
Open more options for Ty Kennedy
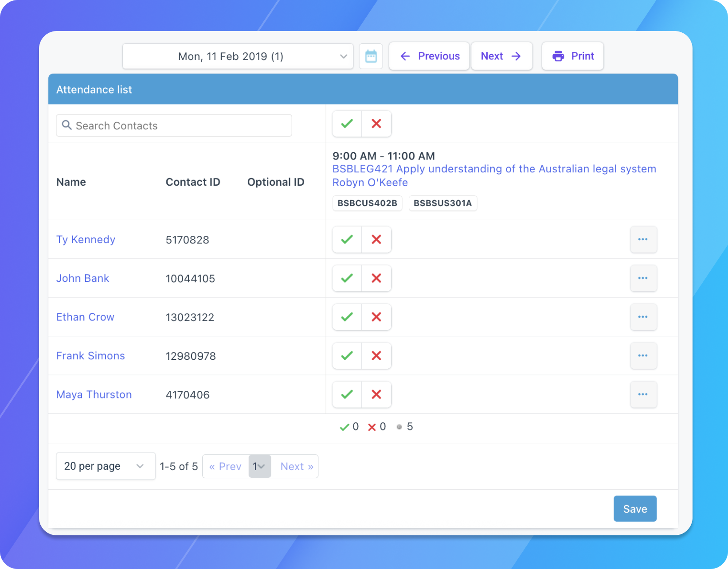643,240
